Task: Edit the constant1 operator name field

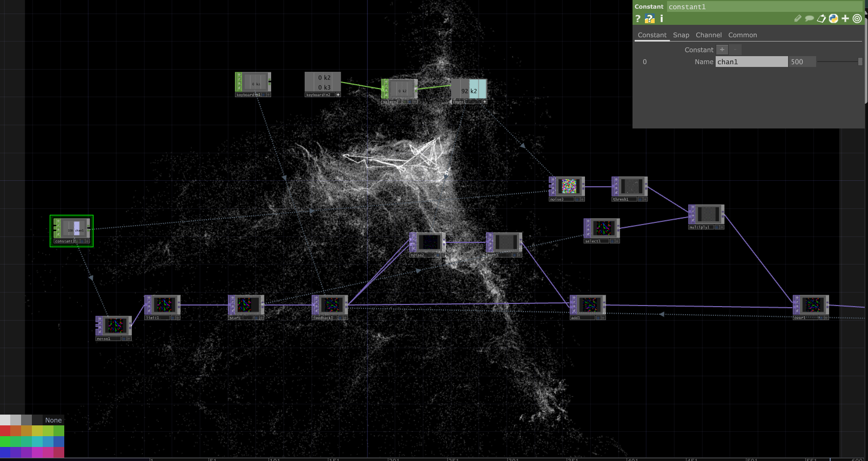Action: [x=764, y=7]
